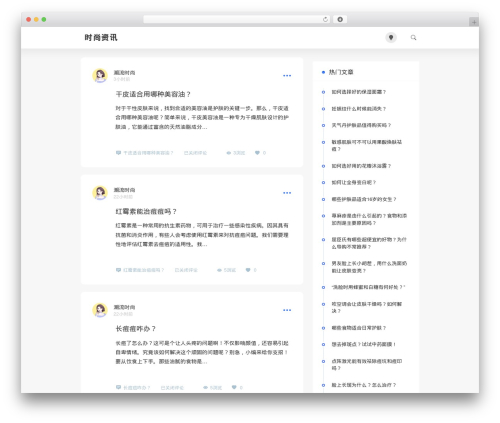The height and width of the screenshot is (423, 500).
Task: Click excerpt text of 红霉素能治痘痘吗 post
Action: (x=202, y=235)
